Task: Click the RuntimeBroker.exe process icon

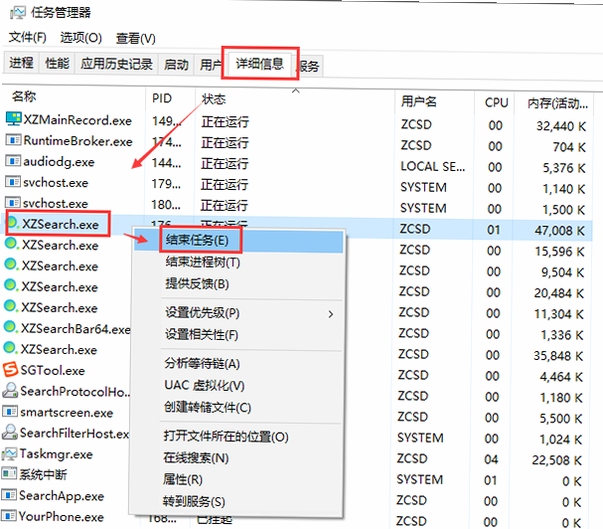Action: pos(13,140)
